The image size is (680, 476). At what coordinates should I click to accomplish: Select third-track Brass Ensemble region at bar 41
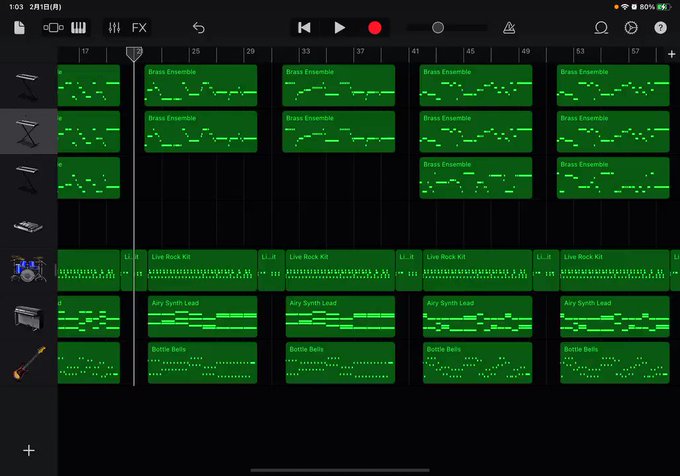click(476, 178)
